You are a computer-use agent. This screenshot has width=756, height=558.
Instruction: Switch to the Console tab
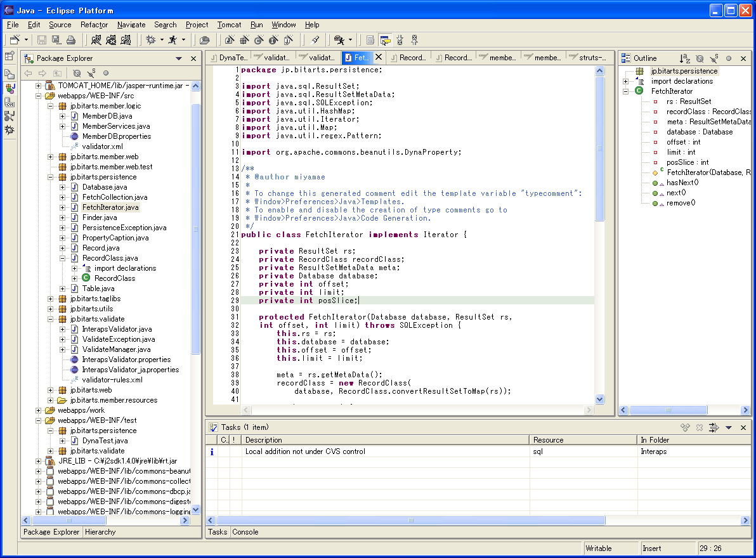point(245,532)
